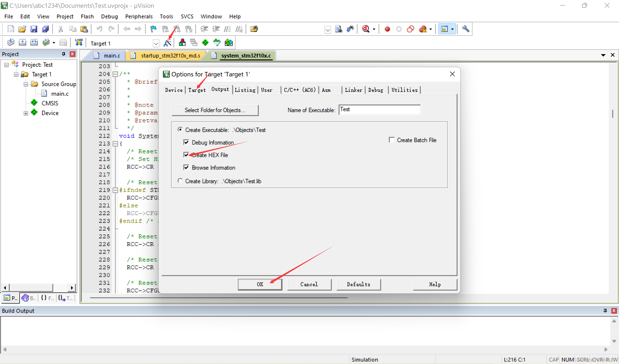The image size is (619, 364).
Task: Collapse the Source Group tree node
Action: tap(26, 84)
